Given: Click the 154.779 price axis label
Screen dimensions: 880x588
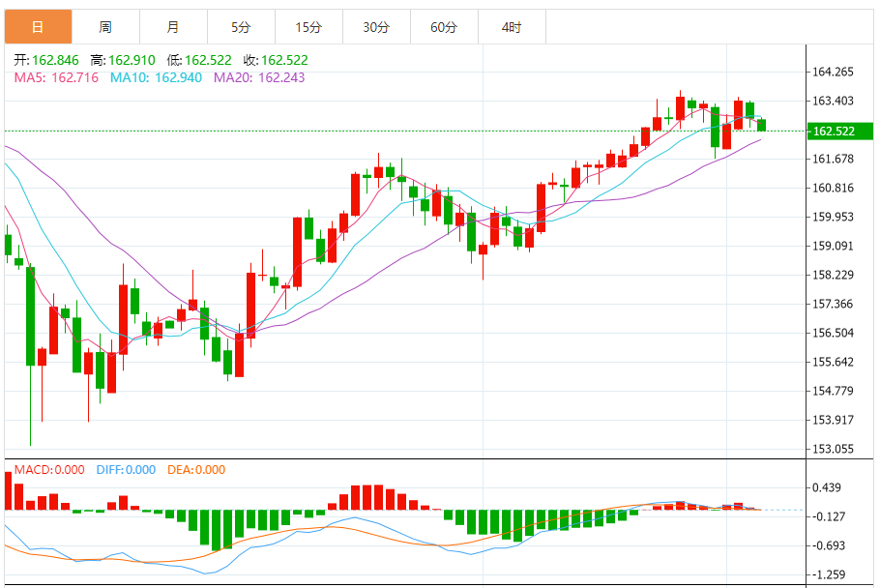Looking at the screenshot, I should click(833, 391).
